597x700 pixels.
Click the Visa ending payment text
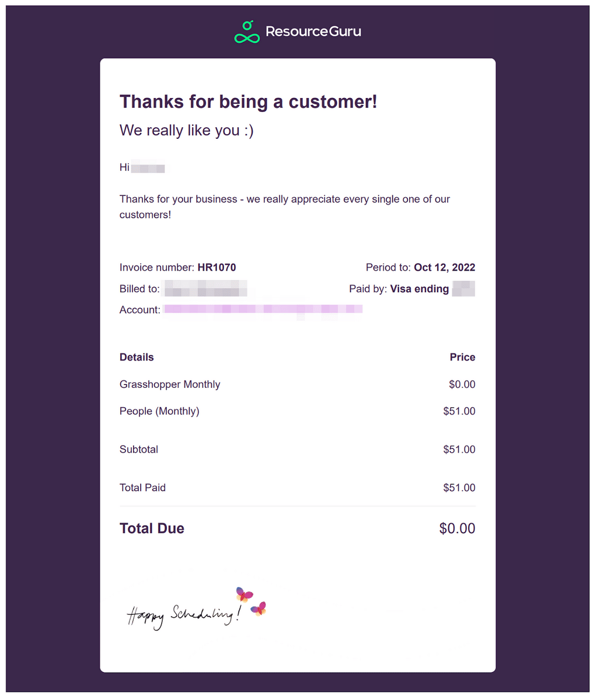point(420,289)
